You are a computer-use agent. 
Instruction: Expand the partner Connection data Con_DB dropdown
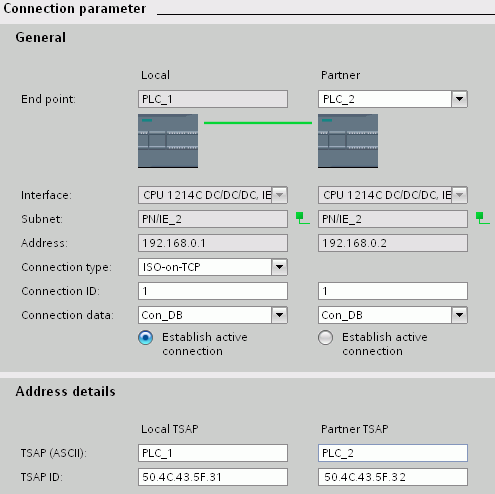[x=459, y=315]
